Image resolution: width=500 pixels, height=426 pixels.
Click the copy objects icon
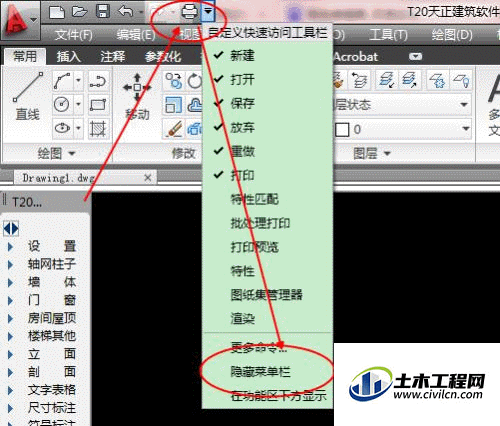(x=173, y=81)
